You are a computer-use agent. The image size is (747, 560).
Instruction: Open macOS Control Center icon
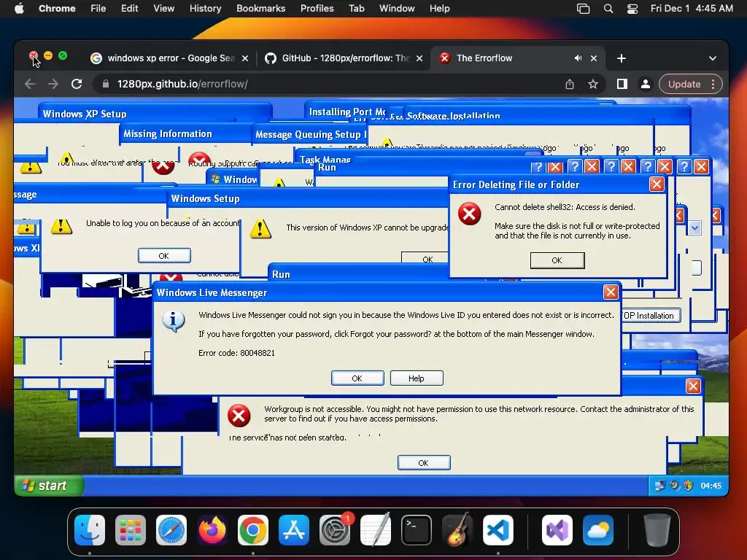point(632,9)
